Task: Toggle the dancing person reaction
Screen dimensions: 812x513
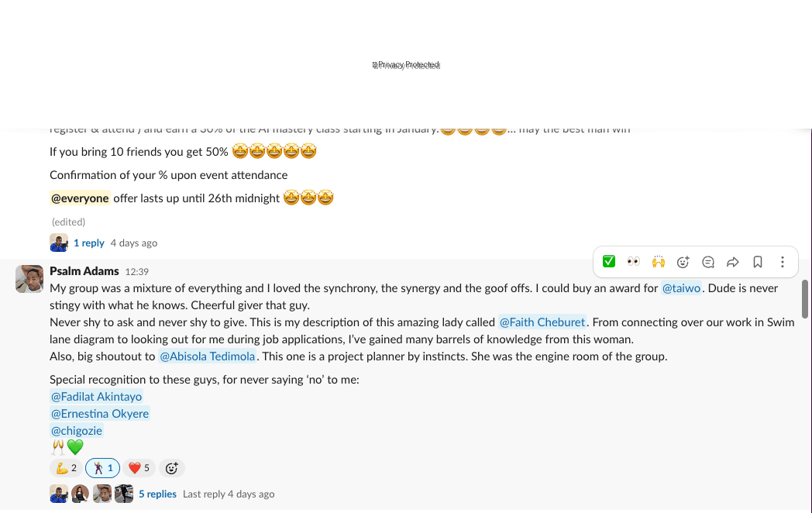Action: [103, 468]
